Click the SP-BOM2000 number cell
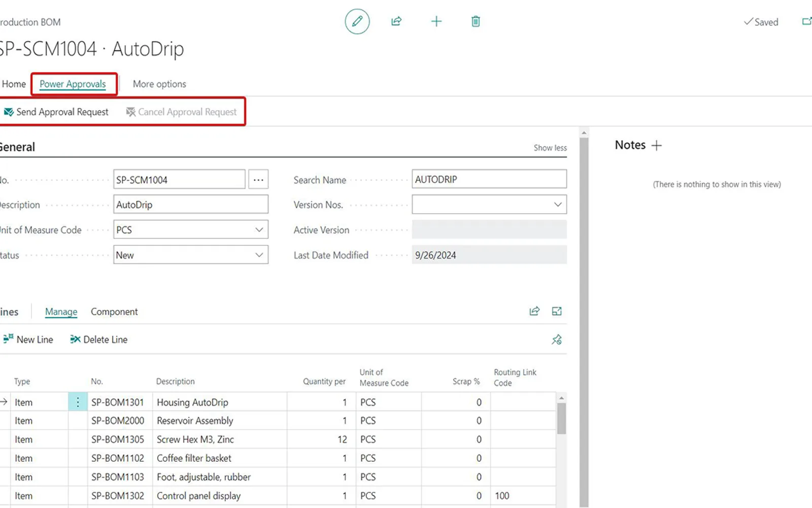Image resolution: width=812 pixels, height=508 pixels. coord(118,421)
